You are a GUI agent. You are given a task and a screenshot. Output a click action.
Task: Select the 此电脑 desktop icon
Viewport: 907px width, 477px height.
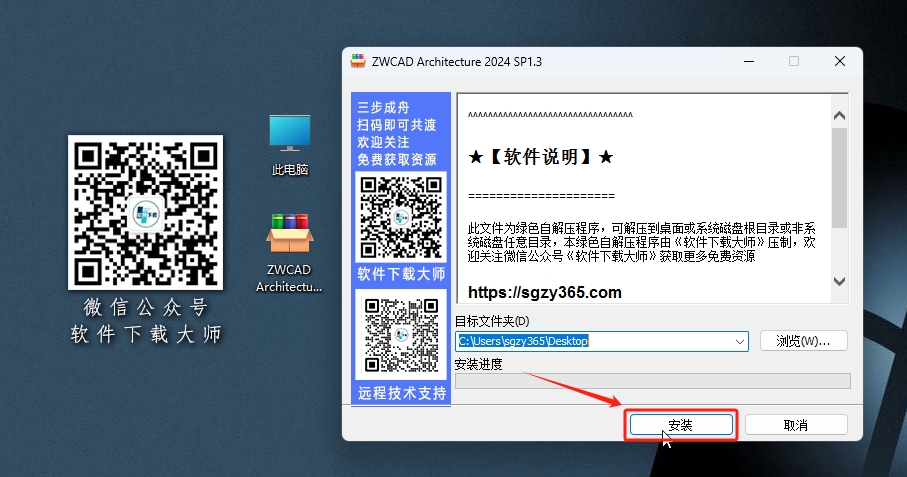point(290,146)
